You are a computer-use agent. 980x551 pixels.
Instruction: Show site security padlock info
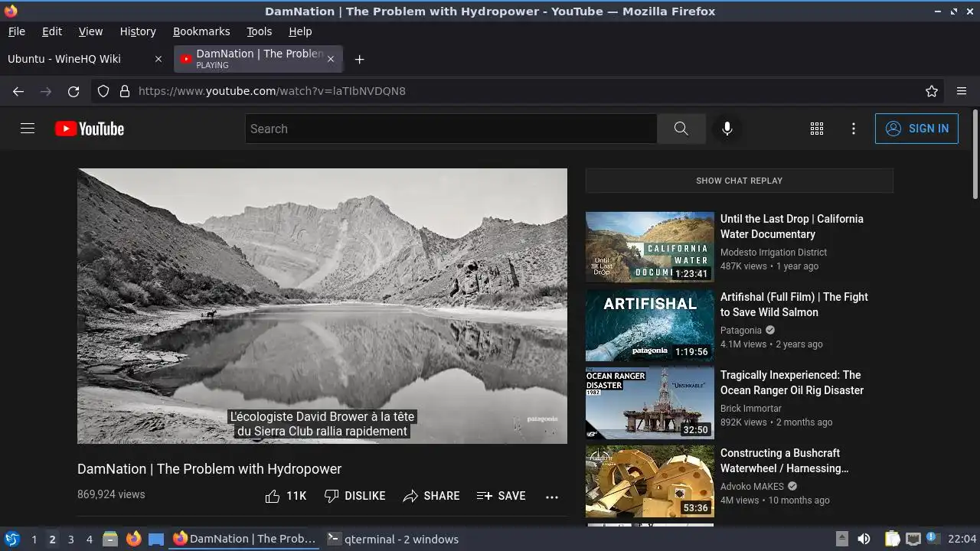[125, 91]
